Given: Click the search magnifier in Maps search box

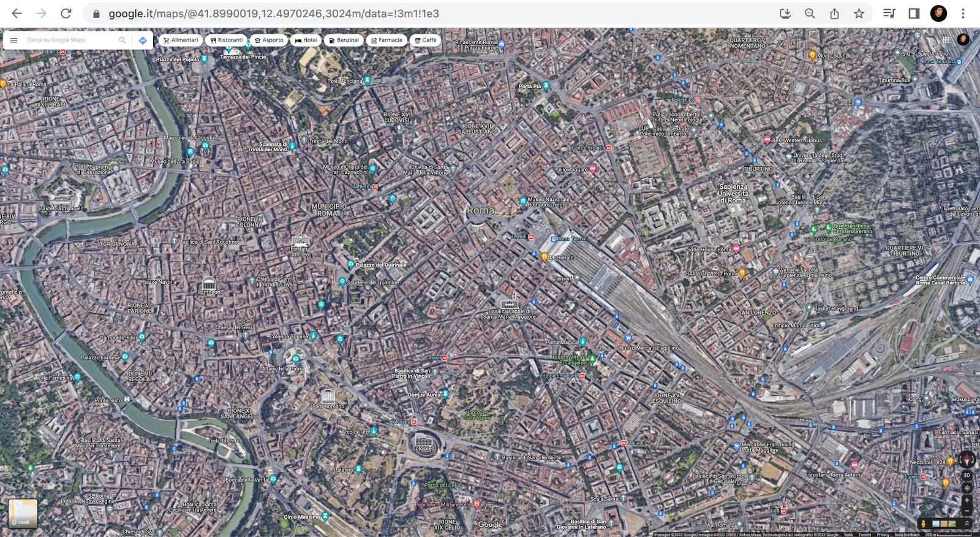Looking at the screenshot, I should [122, 40].
